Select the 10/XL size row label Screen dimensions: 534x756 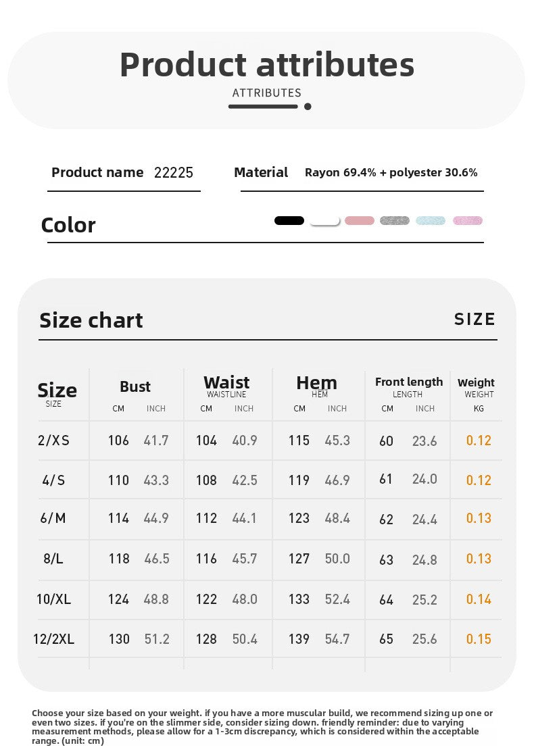[53, 599]
